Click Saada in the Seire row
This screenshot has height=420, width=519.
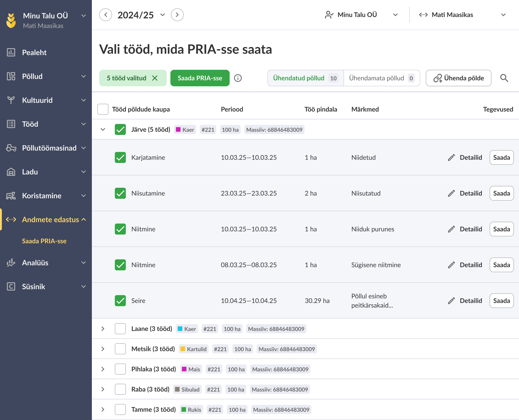(502, 301)
